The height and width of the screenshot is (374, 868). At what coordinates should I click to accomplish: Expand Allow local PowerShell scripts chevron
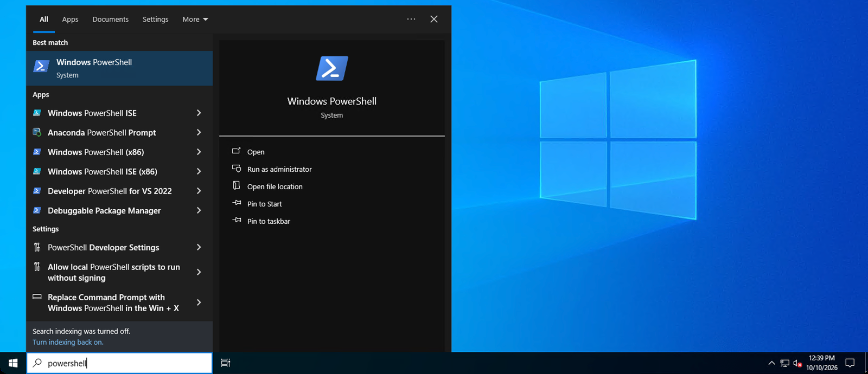(x=199, y=272)
